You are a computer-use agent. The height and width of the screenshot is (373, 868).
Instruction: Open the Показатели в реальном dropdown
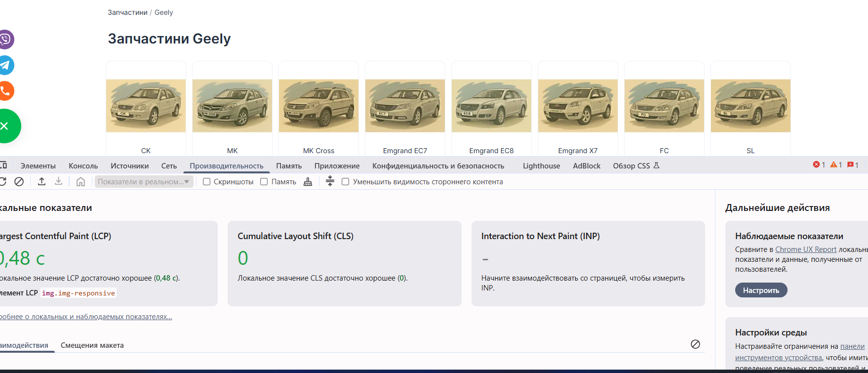[144, 182]
